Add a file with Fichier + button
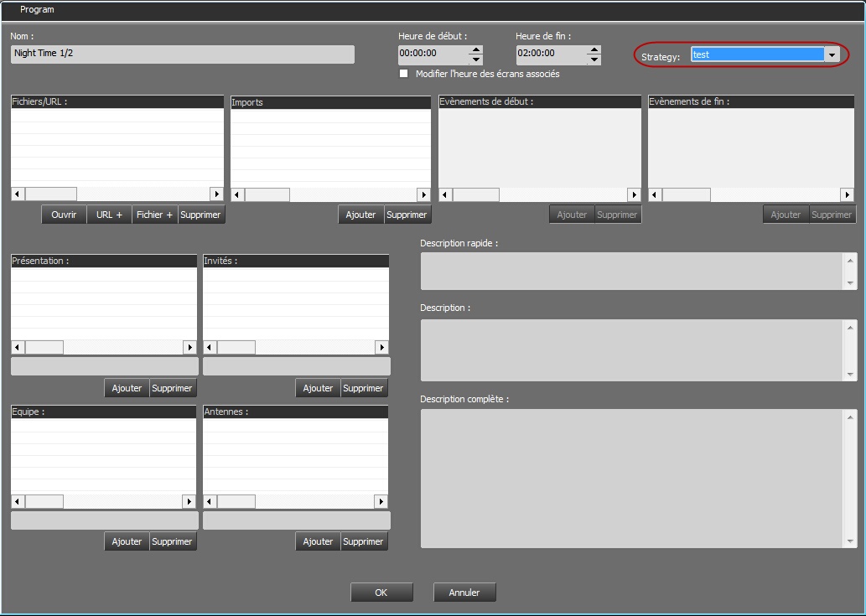Image resolution: width=866 pixels, height=616 pixels. (154, 215)
